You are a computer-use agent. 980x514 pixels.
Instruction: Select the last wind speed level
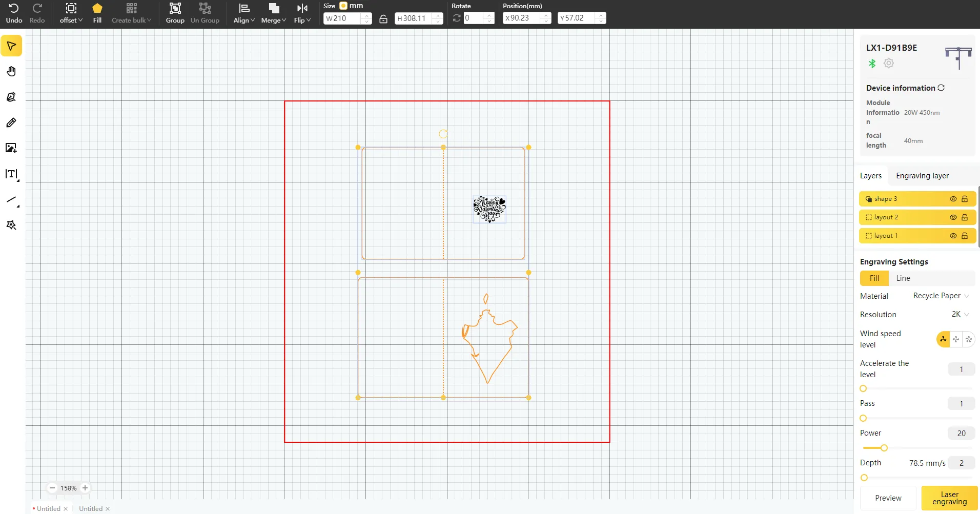point(969,339)
